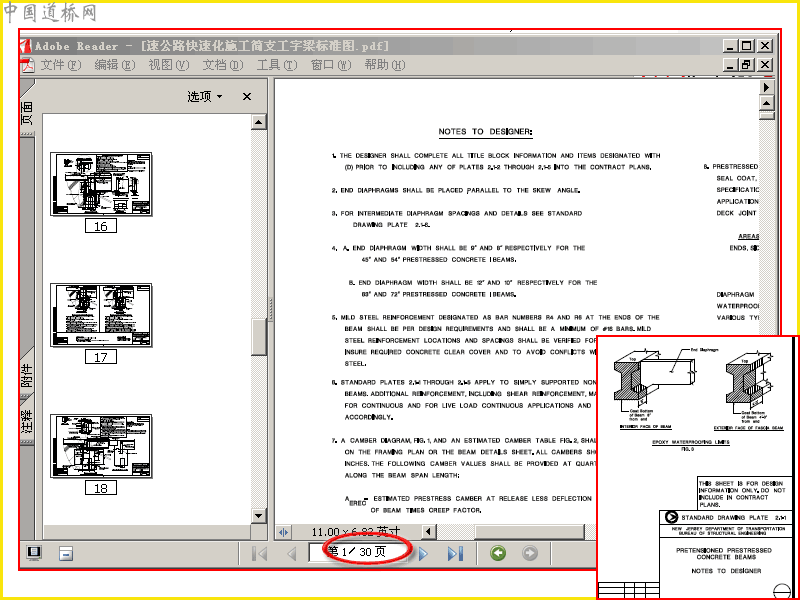The height and width of the screenshot is (600, 800).
Task: Click the thumbnail panel scrollbar thumb
Action: pos(259,337)
